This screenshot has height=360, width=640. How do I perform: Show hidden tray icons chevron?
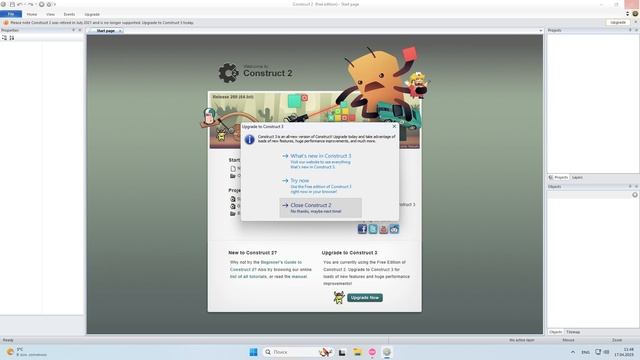click(573, 352)
